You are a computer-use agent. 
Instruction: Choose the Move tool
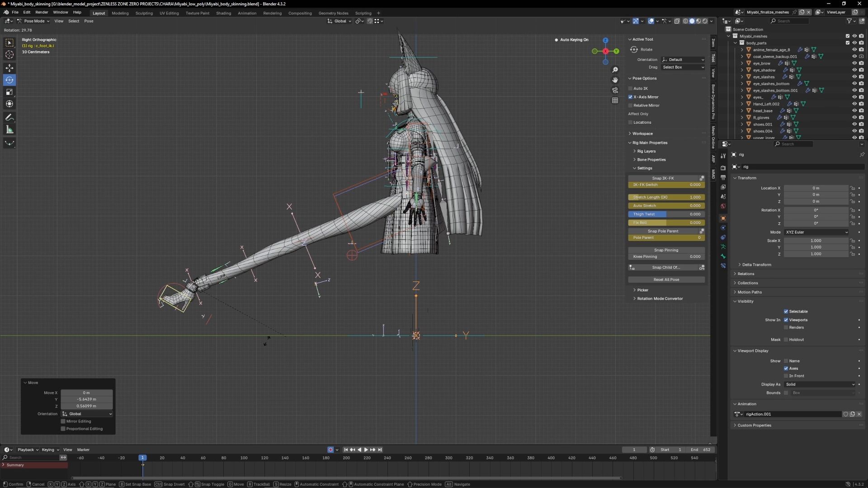[x=9, y=68]
